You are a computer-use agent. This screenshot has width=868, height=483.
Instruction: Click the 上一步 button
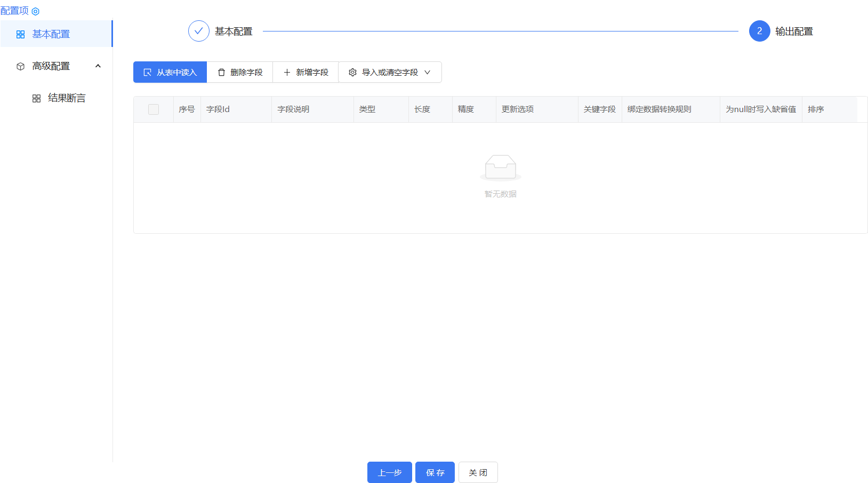389,472
